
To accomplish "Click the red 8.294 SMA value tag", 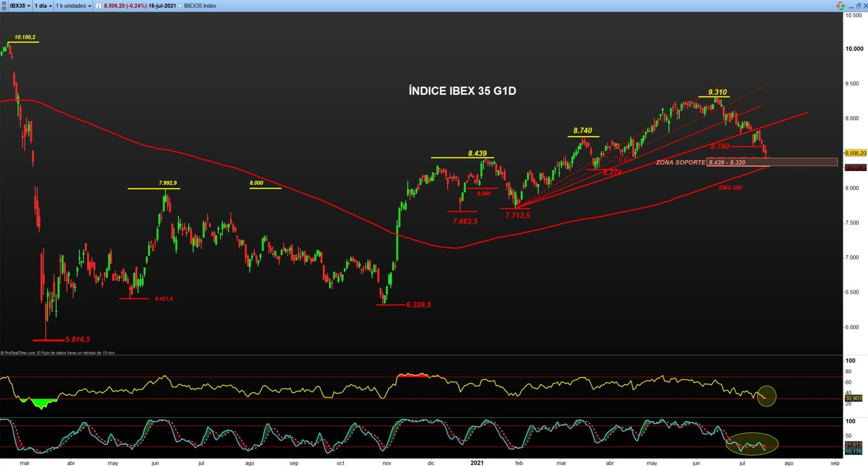I will 855,168.
